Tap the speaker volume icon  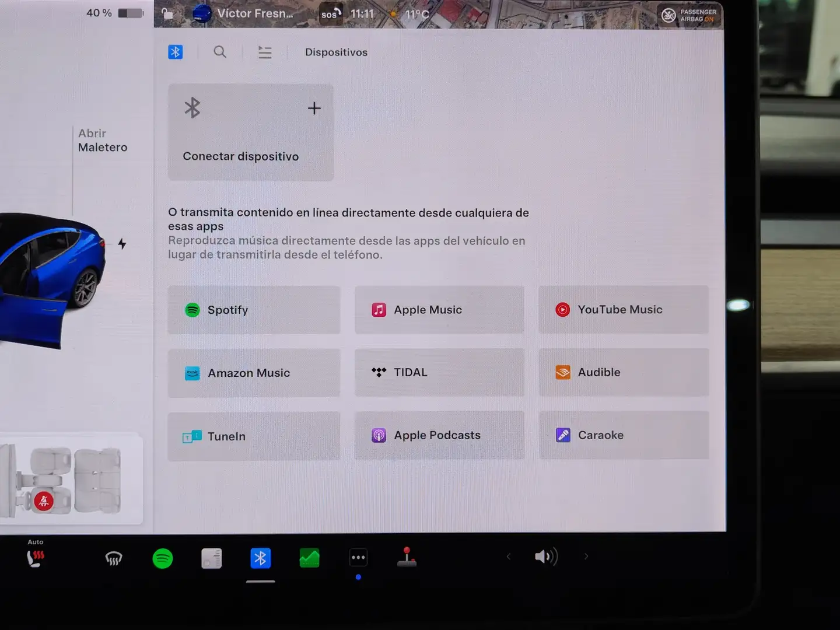click(546, 556)
